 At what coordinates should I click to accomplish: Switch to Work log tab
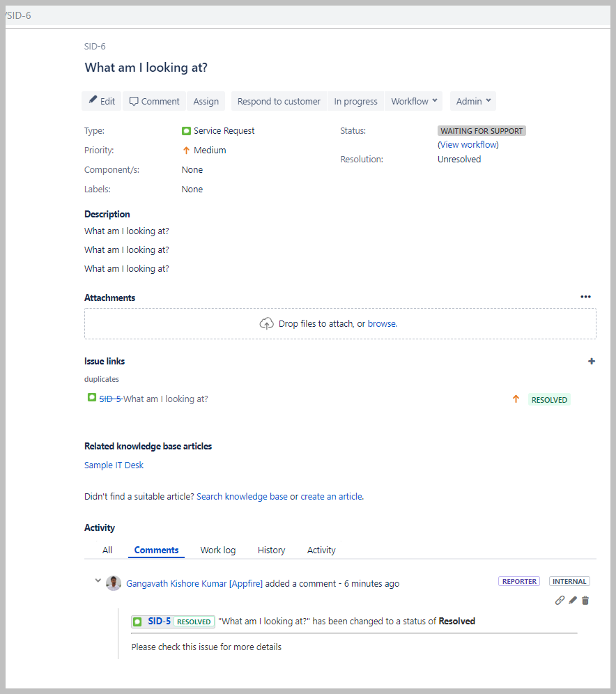click(x=217, y=550)
